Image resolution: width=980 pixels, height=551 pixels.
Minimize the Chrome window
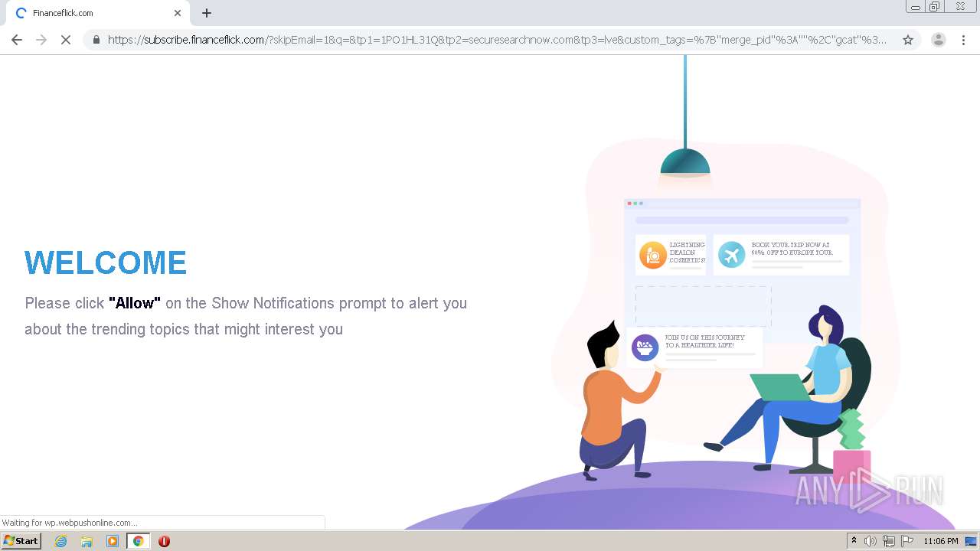click(x=916, y=7)
